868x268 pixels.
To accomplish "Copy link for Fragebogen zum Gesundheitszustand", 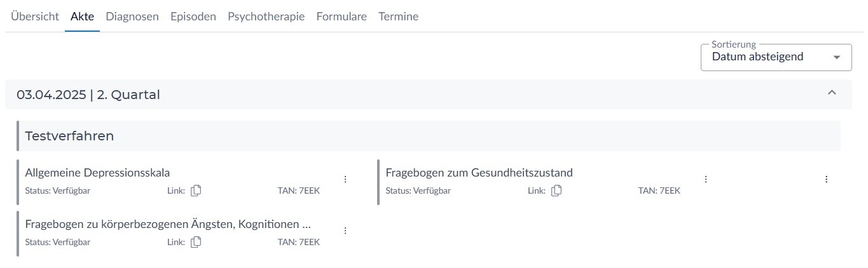I will [x=556, y=190].
